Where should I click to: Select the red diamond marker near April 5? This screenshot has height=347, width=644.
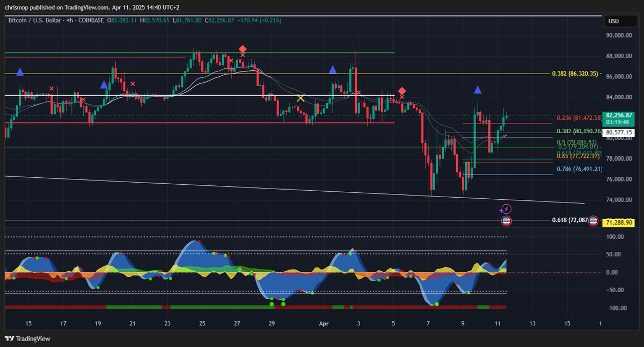click(401, 91)
